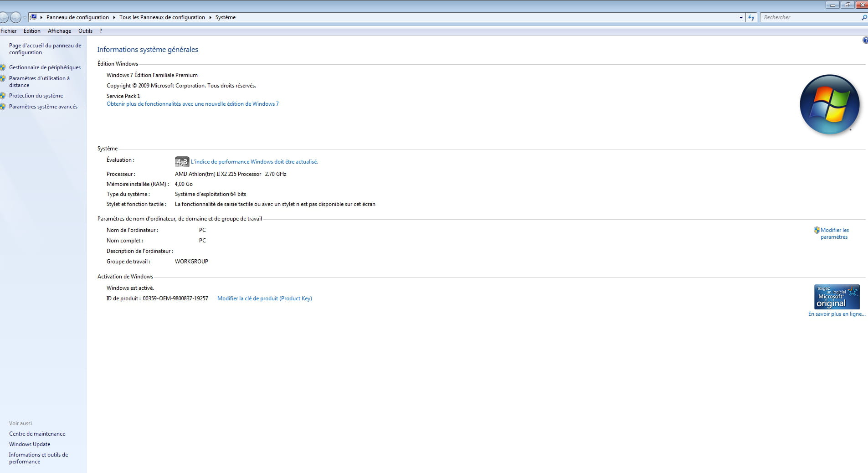Expand breadcrumb arrow after Panneau de configuration
Viewport: 868px width, 473px height.
pyautogui.click(x=114, y=17)
